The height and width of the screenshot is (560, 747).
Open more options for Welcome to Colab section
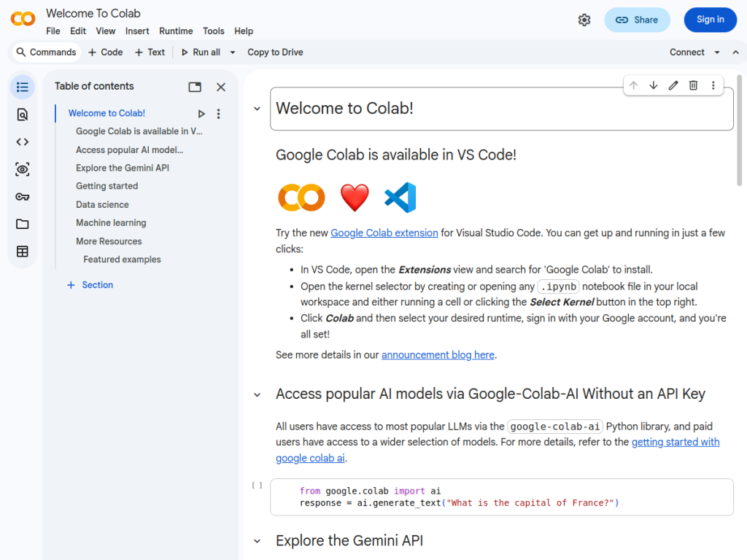tap(219, 114)
